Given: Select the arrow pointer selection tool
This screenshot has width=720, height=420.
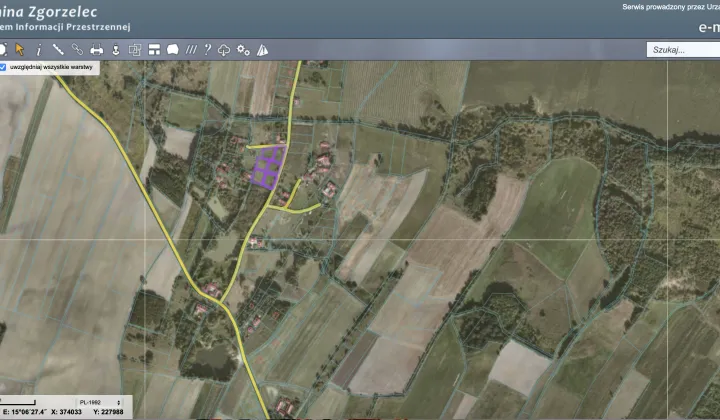Looking at the screenshot, I should (x=19, y=50).
